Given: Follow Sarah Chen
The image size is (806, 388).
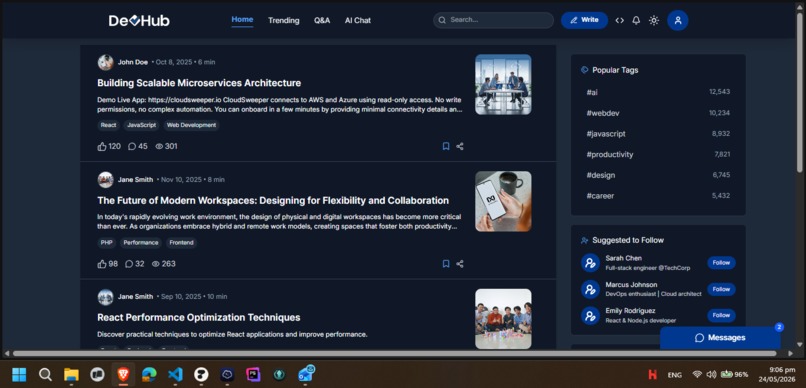Looking at the screenshot, I should point(721,263).
